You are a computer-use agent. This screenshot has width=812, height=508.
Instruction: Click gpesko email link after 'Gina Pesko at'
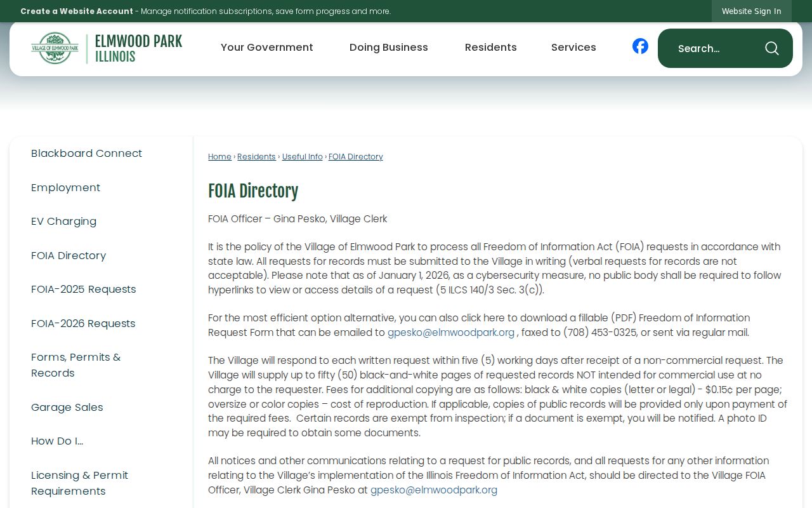point(434,490)
